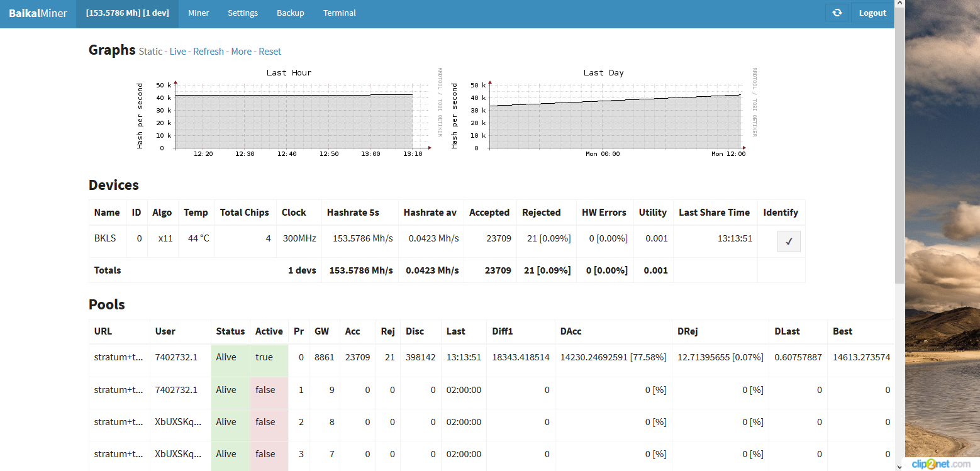Click the graphs Refresh link
980x471 pixels.
click(x=208, y=52)
